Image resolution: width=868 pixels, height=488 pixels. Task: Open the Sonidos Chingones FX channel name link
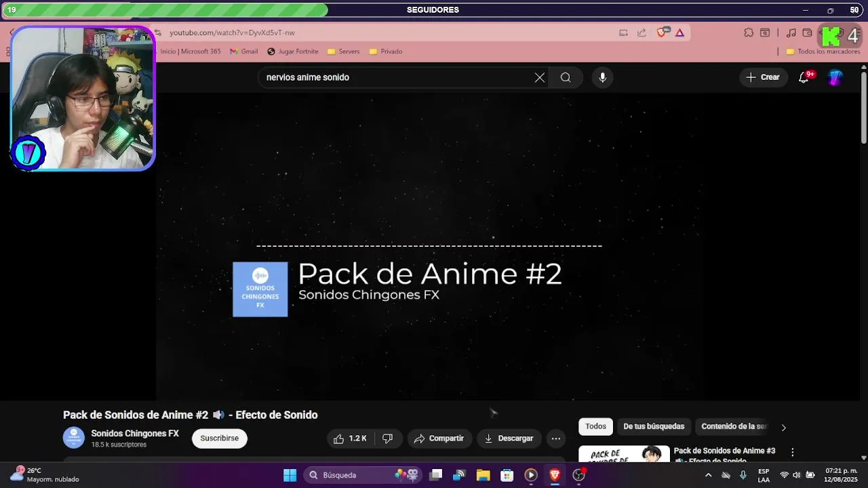(135, 433)
